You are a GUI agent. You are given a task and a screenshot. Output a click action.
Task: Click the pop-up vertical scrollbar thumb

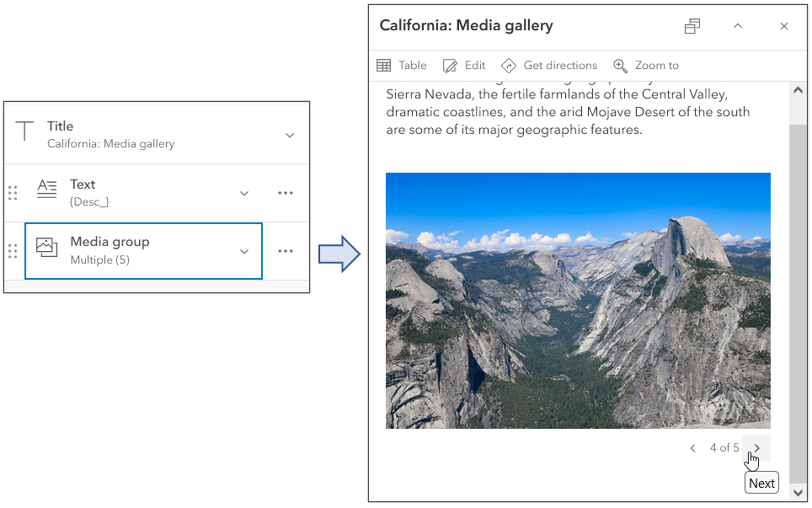798,303
